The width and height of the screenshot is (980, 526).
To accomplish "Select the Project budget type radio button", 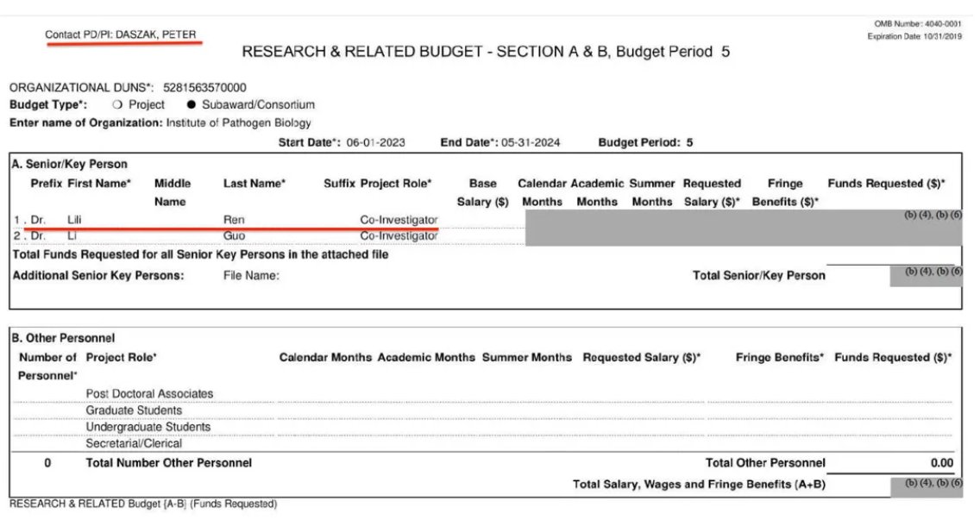I will click(x=117, y=104).
